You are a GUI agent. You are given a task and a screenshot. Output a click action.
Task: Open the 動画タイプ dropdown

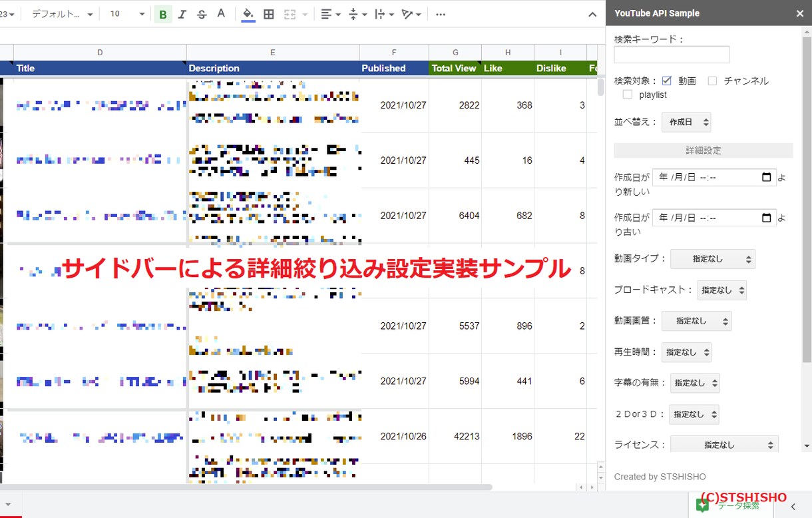713,259
